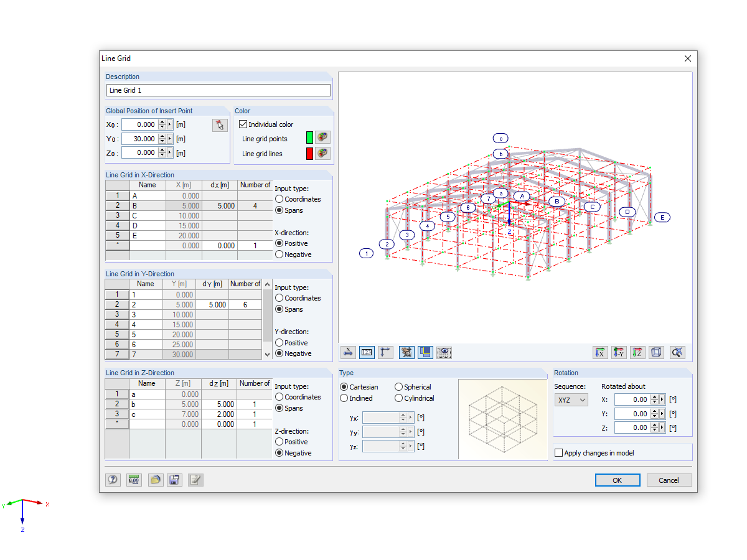Confirm the line grid with OK

[x=617, y=480]
